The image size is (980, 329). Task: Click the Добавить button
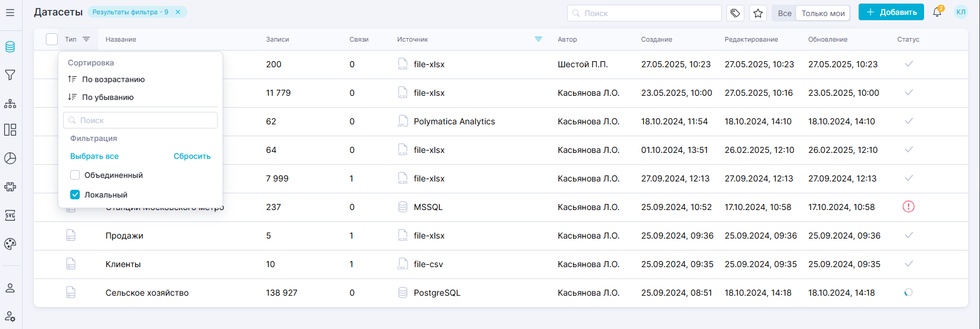891,12
